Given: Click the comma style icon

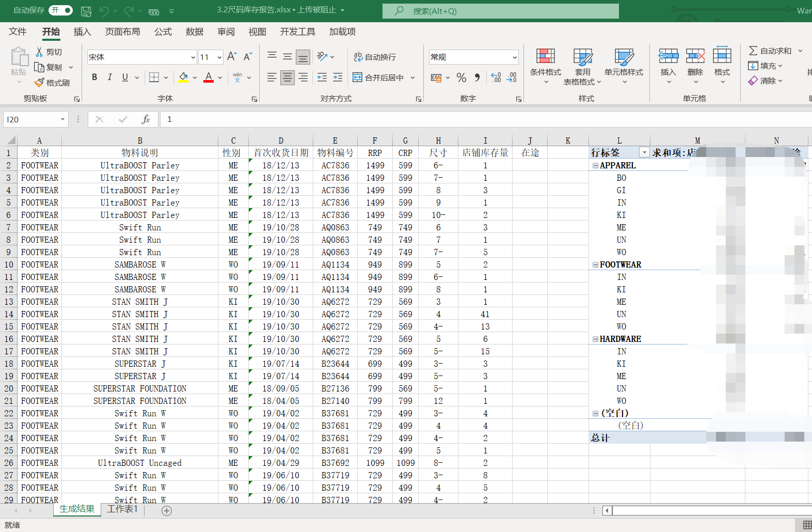Looking at the screenshot, I should pos(477,77).
